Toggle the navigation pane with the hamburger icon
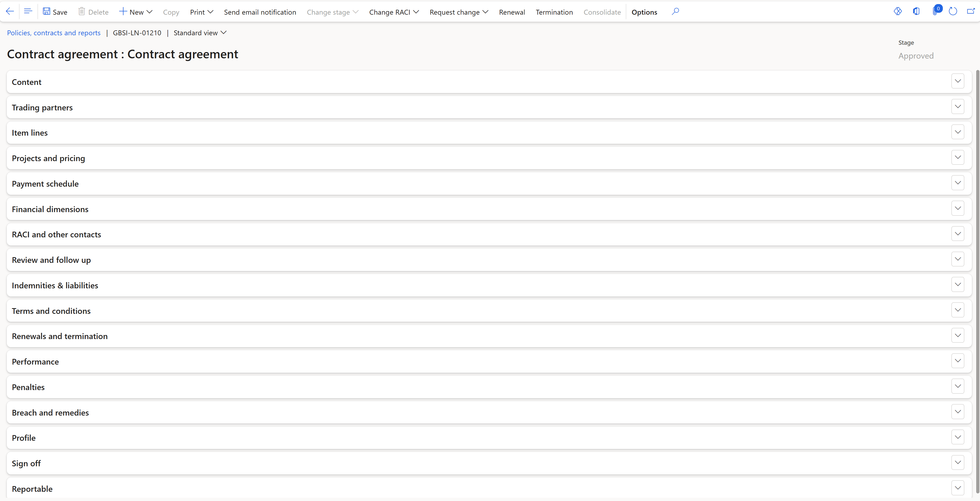Screen dimensions: 980x501 tap(28, 11)
